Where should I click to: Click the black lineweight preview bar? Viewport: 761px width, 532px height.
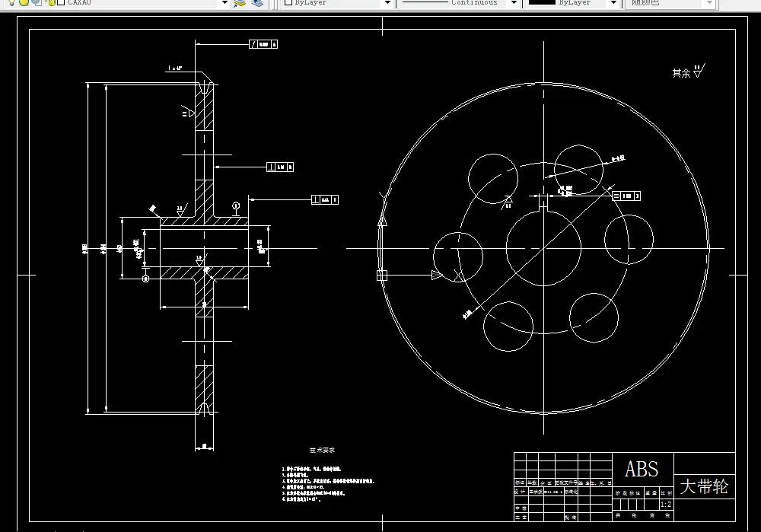(x=542, y=2)
